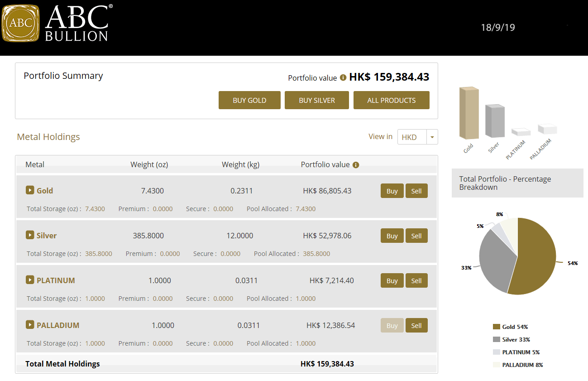Expand the PLATINUM holdings row arrow
The image size is (588, 381).
click(x=30, y=280)
